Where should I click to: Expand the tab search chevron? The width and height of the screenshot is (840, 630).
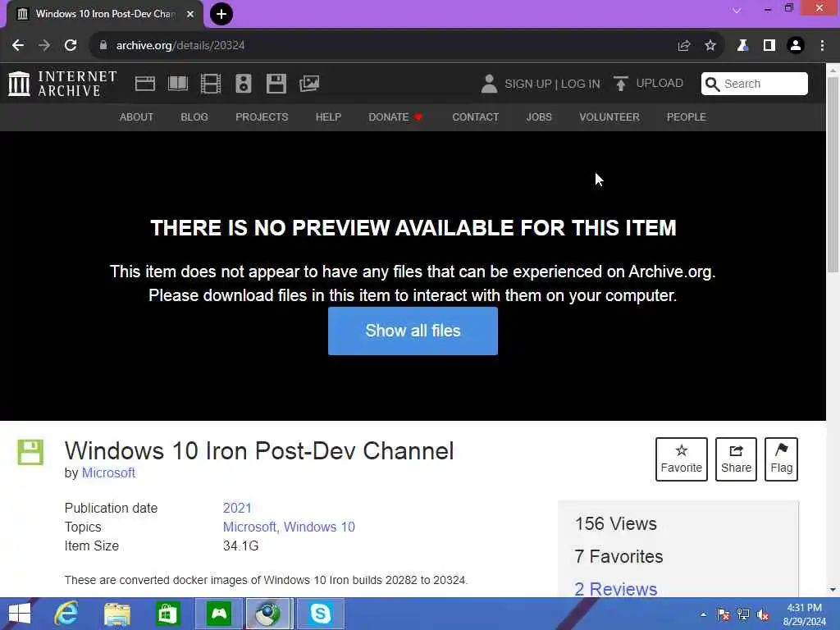pyautogui.click(x=737, y=10)
